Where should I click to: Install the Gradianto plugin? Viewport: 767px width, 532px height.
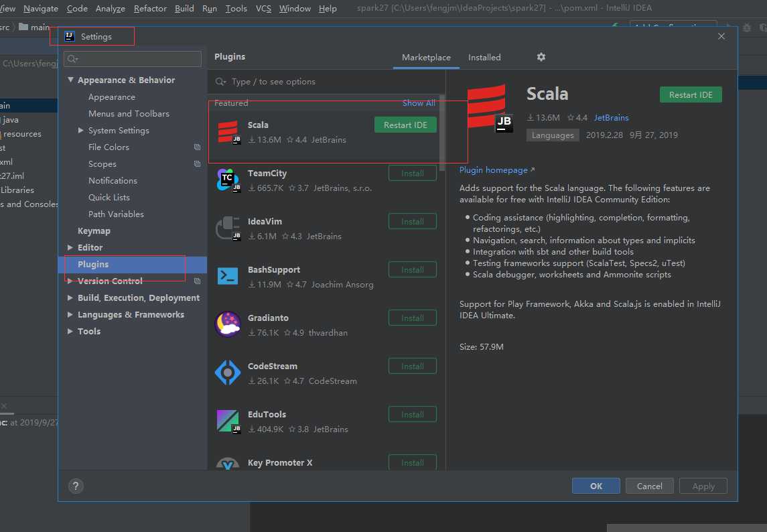coord(413,318)
